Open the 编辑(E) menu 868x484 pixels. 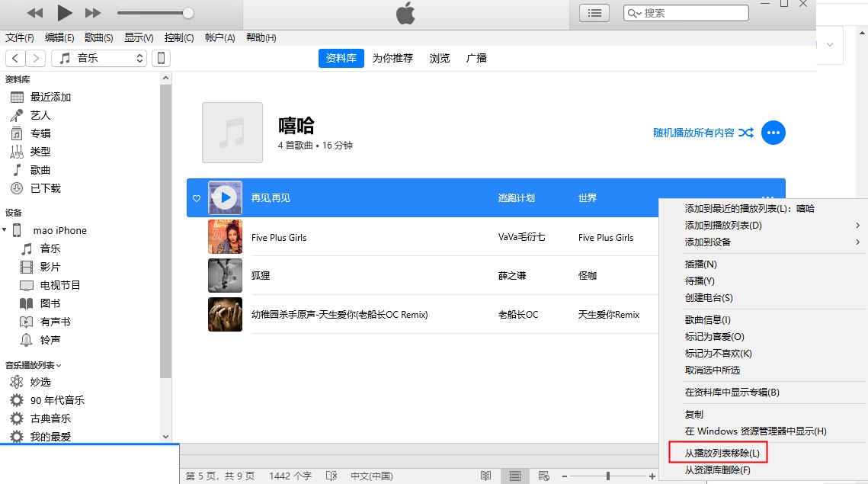click(x=59, y=37)
